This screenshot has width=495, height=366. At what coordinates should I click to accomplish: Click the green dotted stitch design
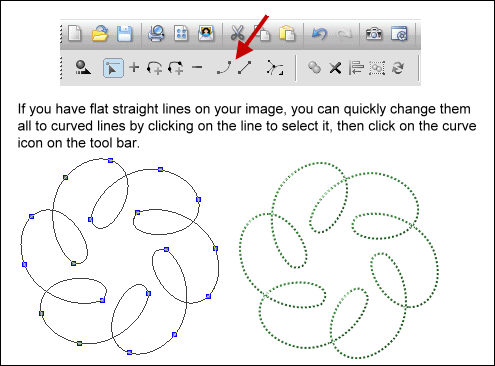click(x=339, y=260)
